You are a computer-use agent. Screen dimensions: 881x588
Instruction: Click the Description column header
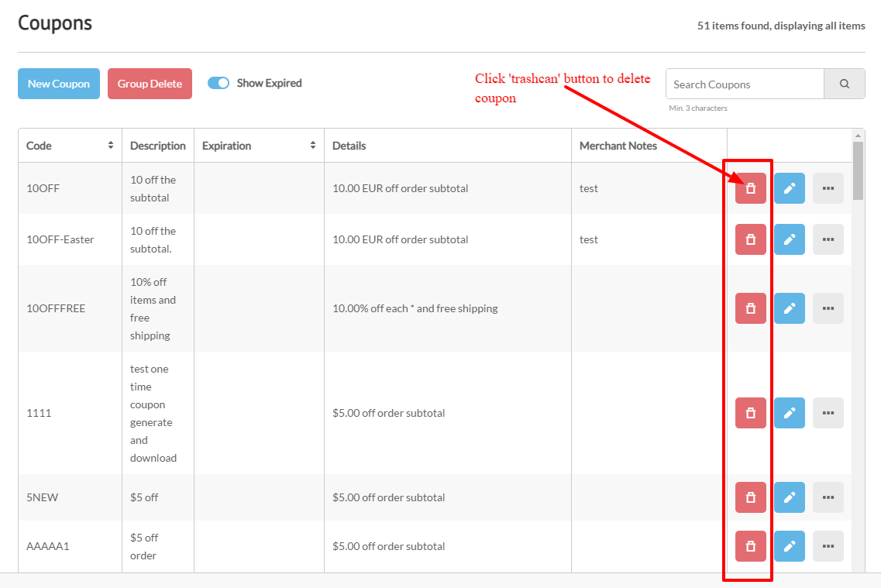[x=158, y=146]
